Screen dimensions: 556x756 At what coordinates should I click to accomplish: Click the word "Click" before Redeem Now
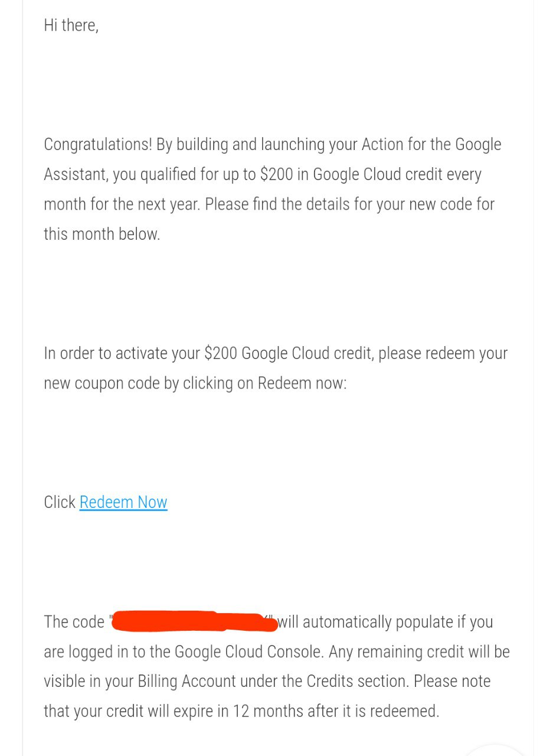60,502
